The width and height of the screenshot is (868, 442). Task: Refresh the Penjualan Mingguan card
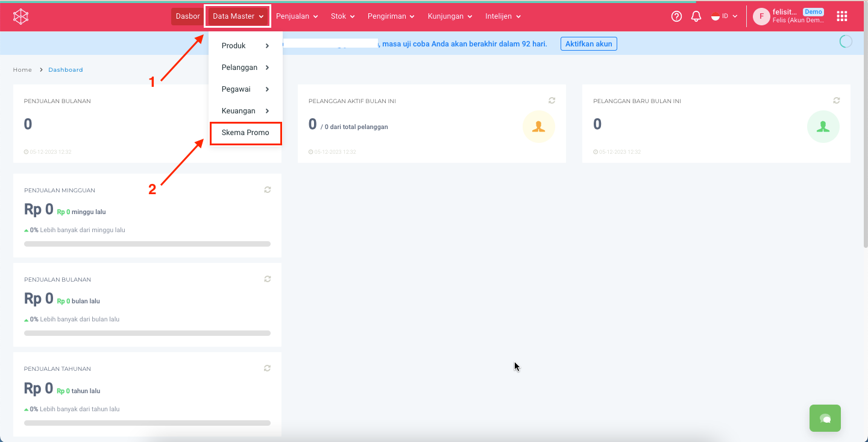click(267, 190)
